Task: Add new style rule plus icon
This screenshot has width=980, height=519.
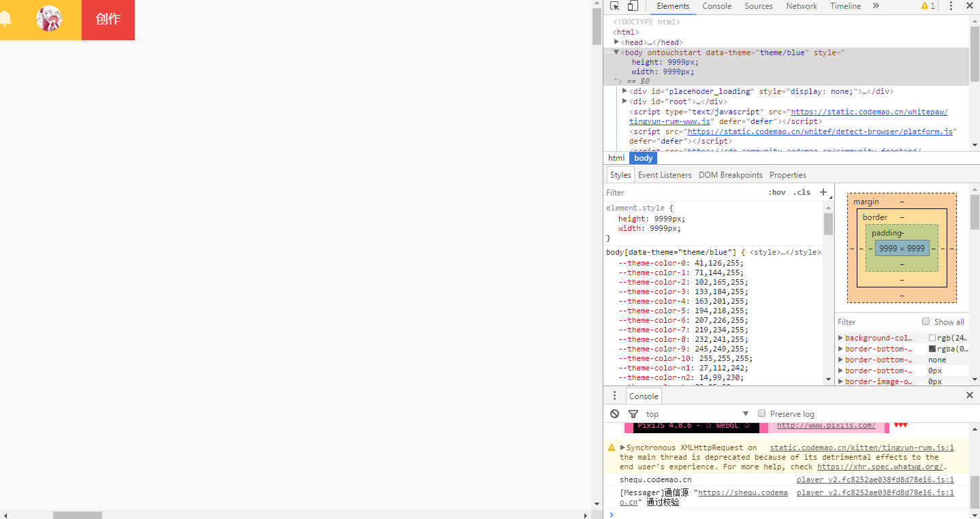Action: coord(823,192)
